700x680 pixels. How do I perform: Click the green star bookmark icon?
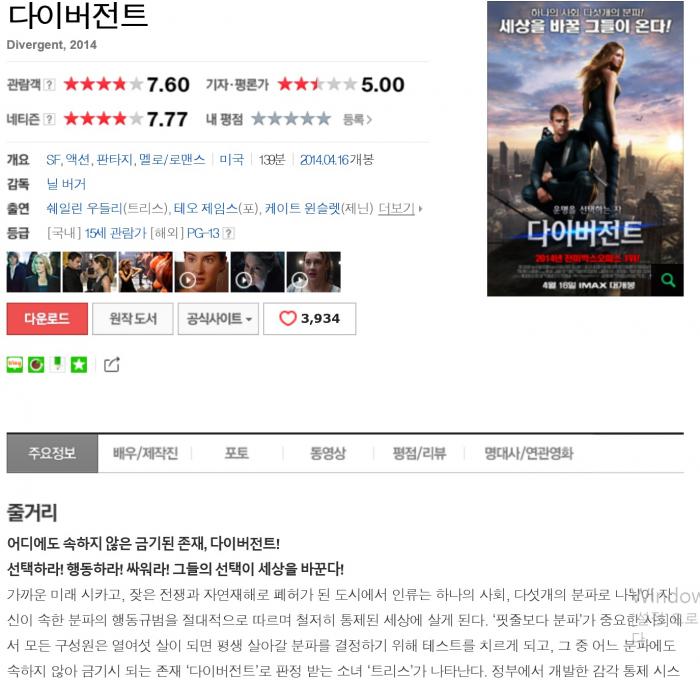(79, 364)
